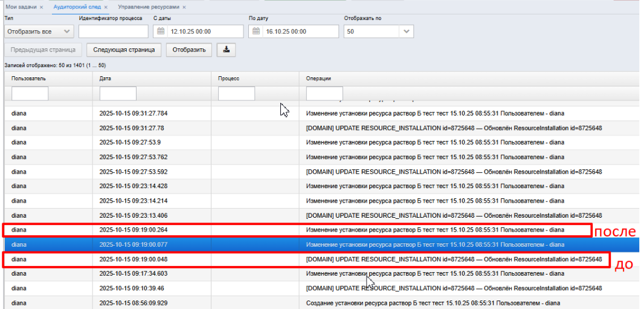Screen dimensions: 644x309
Task: Select row dated 2025-10-15 09:19:00.048
Action: coord(322,259)
